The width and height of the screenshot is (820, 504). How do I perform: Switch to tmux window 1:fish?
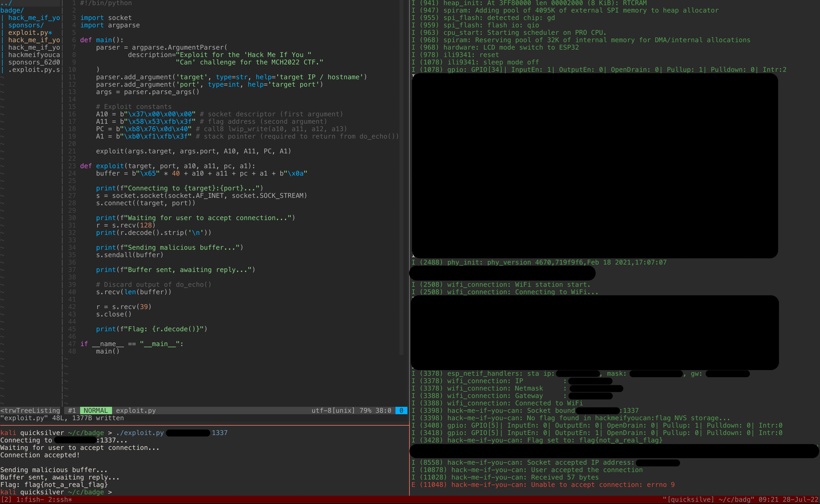pos(30,500)
